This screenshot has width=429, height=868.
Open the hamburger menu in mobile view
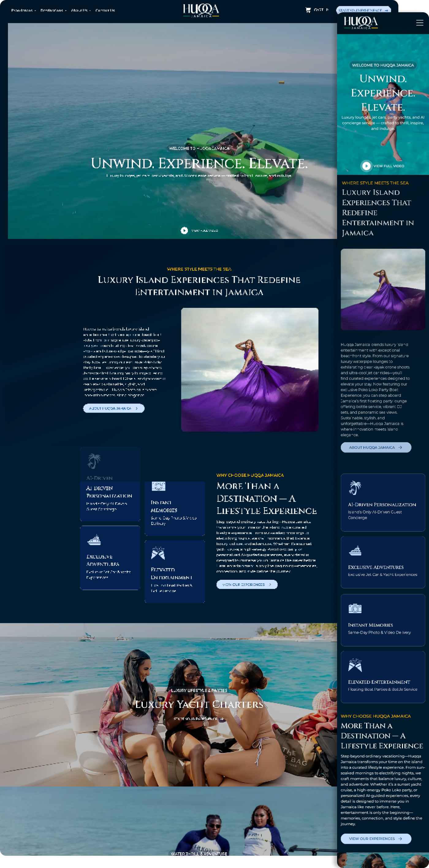420,23
